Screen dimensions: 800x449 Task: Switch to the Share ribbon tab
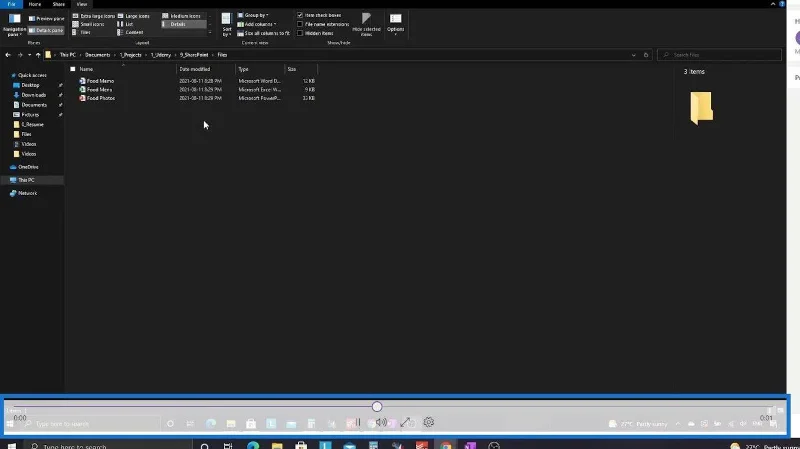59,4
